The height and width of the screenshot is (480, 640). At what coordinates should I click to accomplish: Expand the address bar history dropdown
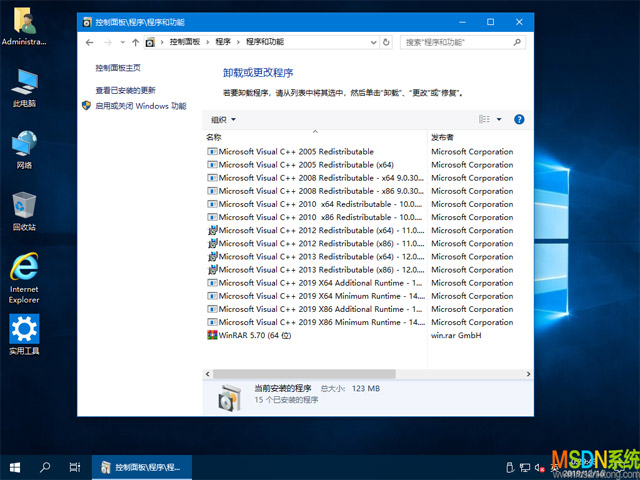point(373,42)
